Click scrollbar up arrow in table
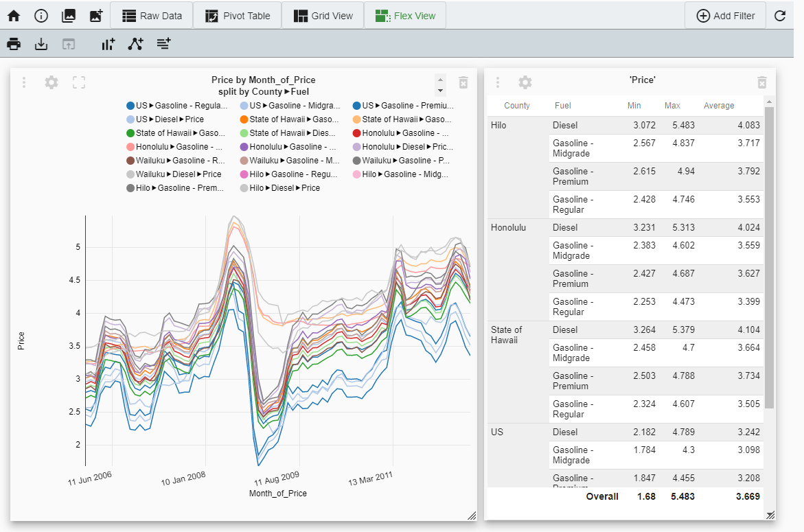The image size is (804, 532). coord(769,102)
